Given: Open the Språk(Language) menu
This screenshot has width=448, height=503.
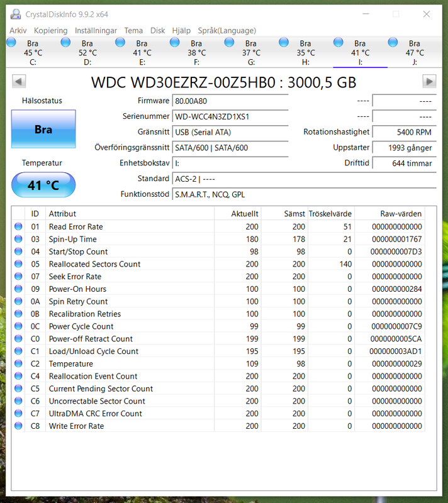Looking at the screenshot, I should coord(227,30).
